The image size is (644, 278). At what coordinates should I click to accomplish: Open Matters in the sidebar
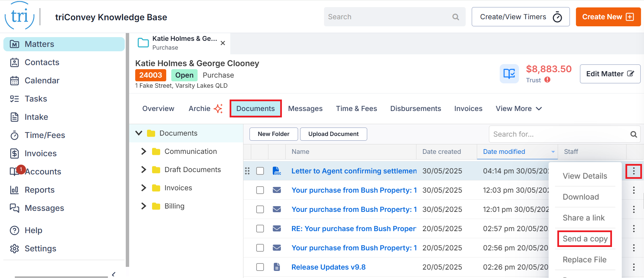64,44
